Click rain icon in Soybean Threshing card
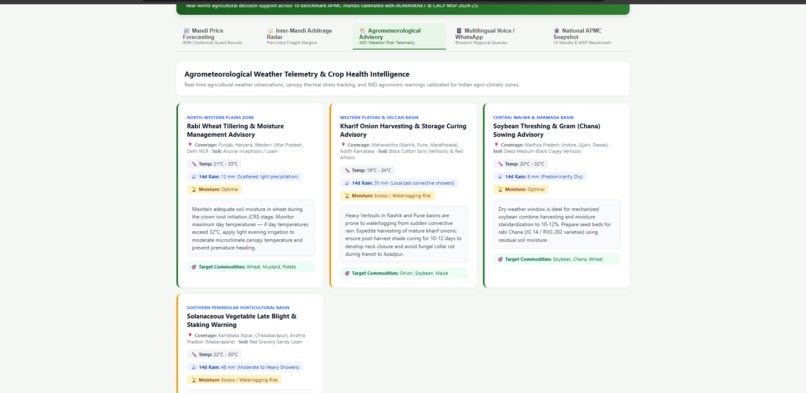Screen dimensions: 806x393 coord(500,177)
